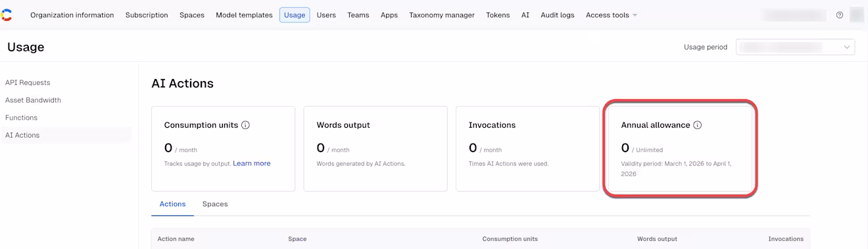Click the Learn more link
The height and width of the screenshot is (249, 868).
pyautogui.click(x=252, y=163)
